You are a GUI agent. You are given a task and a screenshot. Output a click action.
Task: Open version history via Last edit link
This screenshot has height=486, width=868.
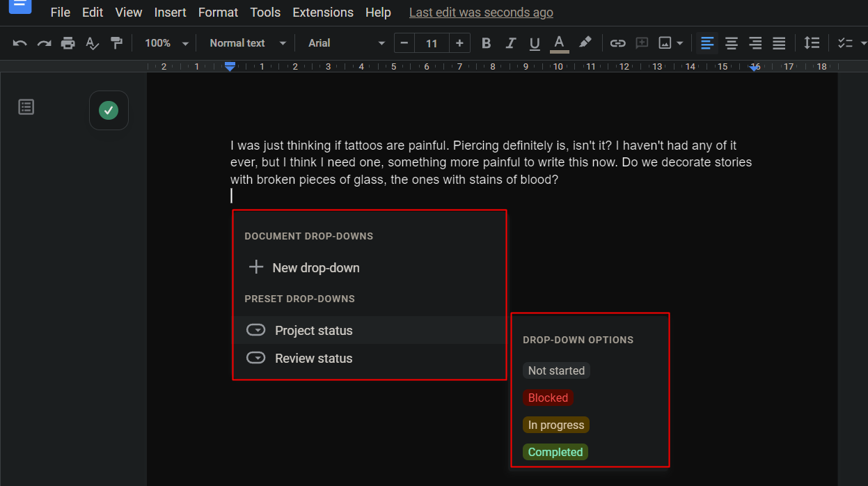point(481,13)
